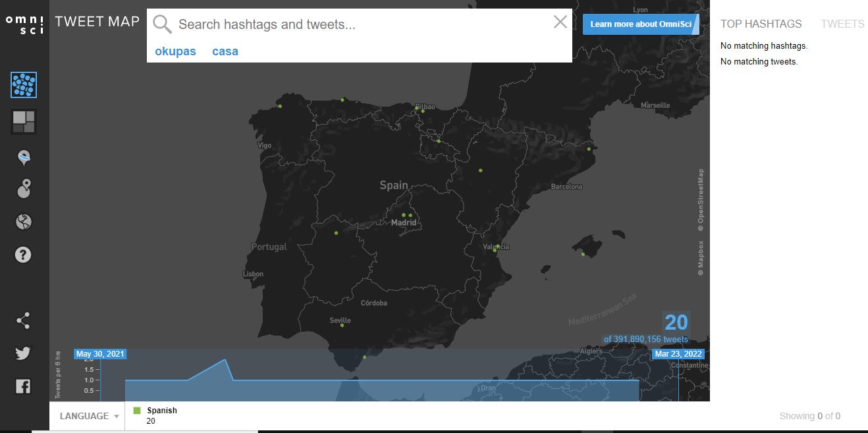Select the casa suggested search term
The height and width of the screenshot is (433, 868).
click(225, 51)
